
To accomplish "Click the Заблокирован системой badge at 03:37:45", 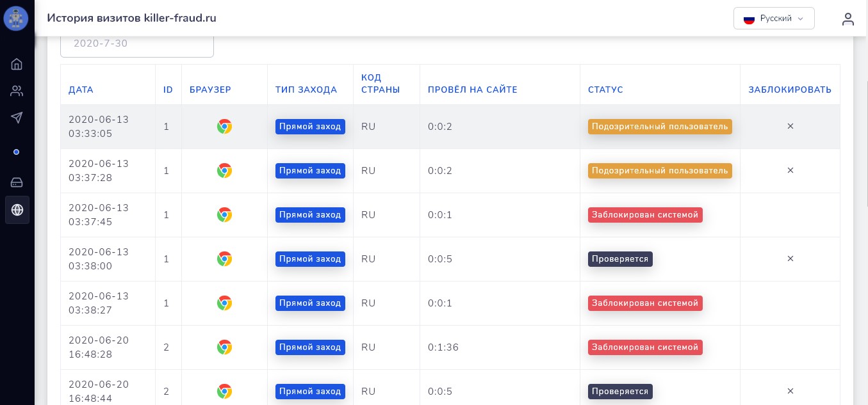I will tap(645, 215).
